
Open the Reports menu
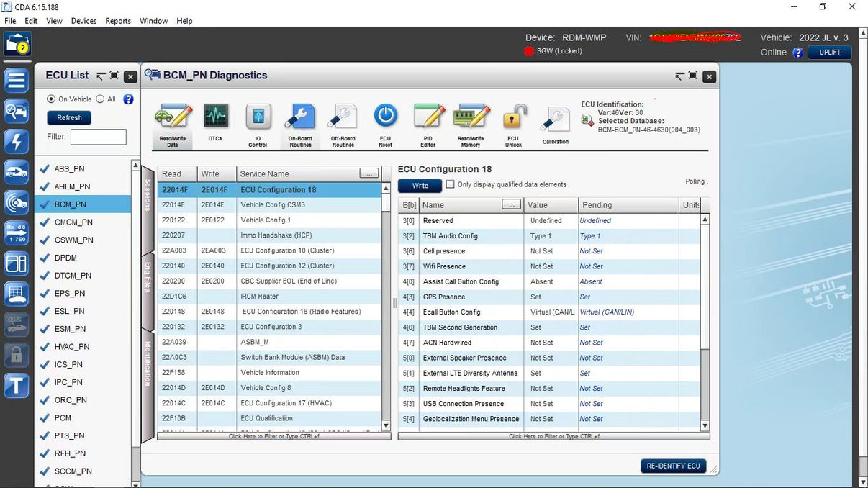(x=117, y=21)
